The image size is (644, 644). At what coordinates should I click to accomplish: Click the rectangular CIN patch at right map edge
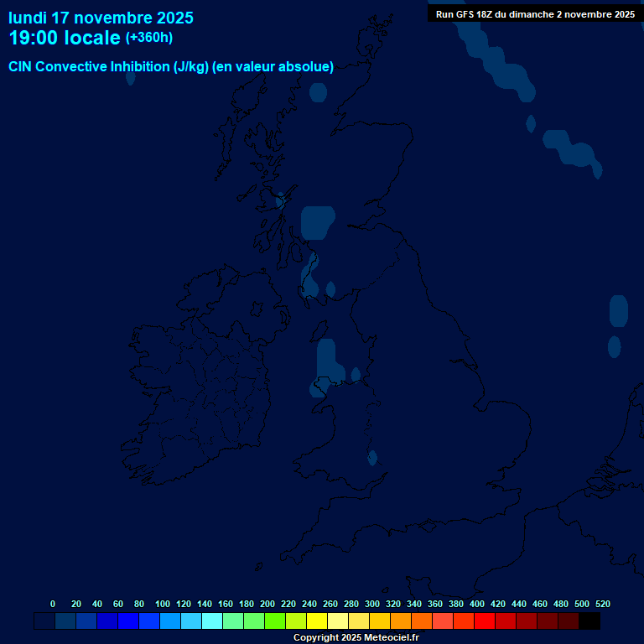(618, 310)
